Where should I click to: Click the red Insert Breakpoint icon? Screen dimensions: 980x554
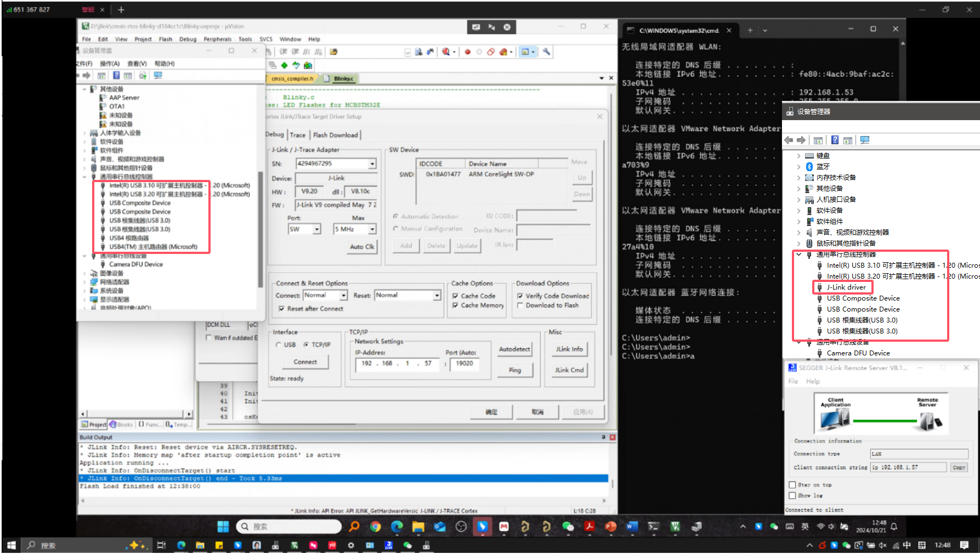click(467, 52)
